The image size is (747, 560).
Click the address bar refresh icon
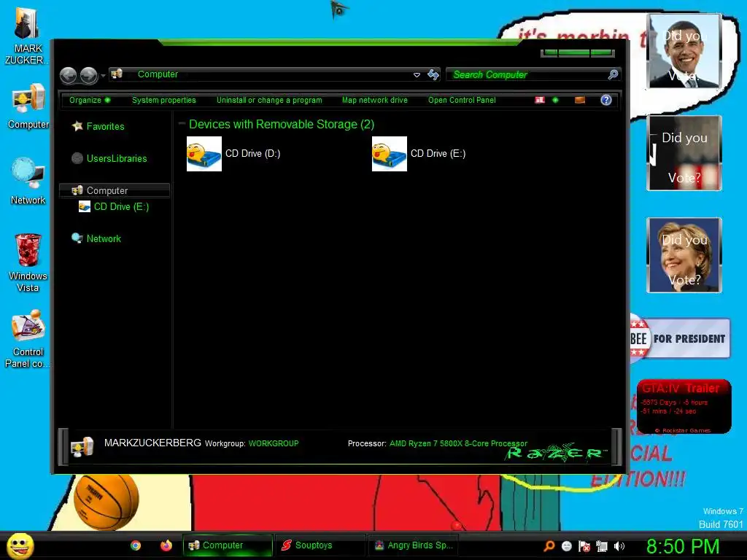pos(433,74)
